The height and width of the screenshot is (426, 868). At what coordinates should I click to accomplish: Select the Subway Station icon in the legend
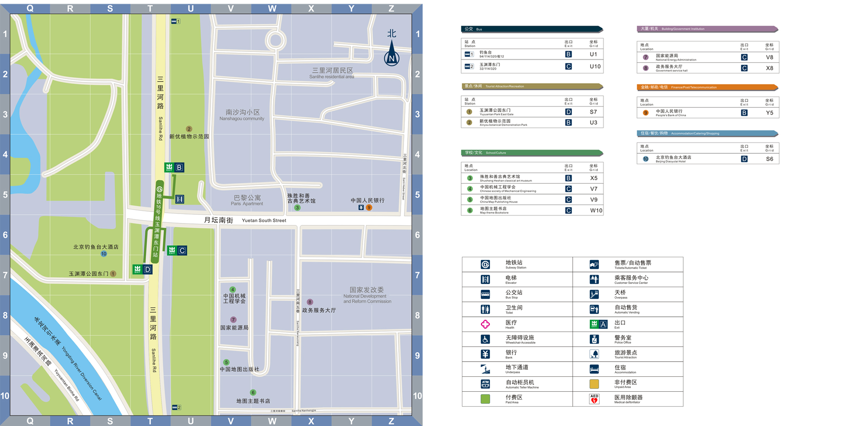[x=485, y=265]
